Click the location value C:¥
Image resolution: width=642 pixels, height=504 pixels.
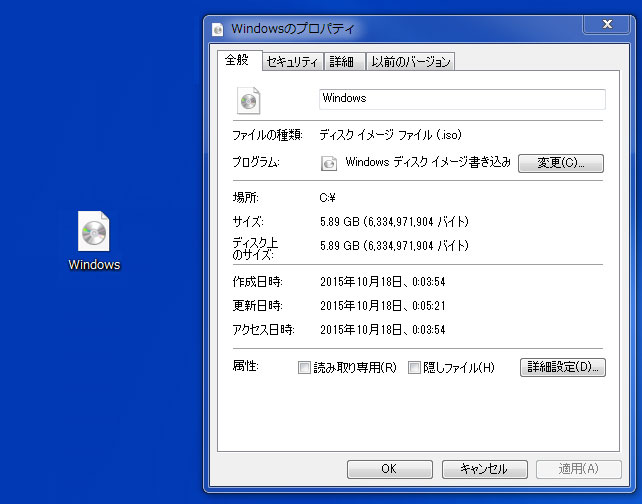tap(328, 198)
